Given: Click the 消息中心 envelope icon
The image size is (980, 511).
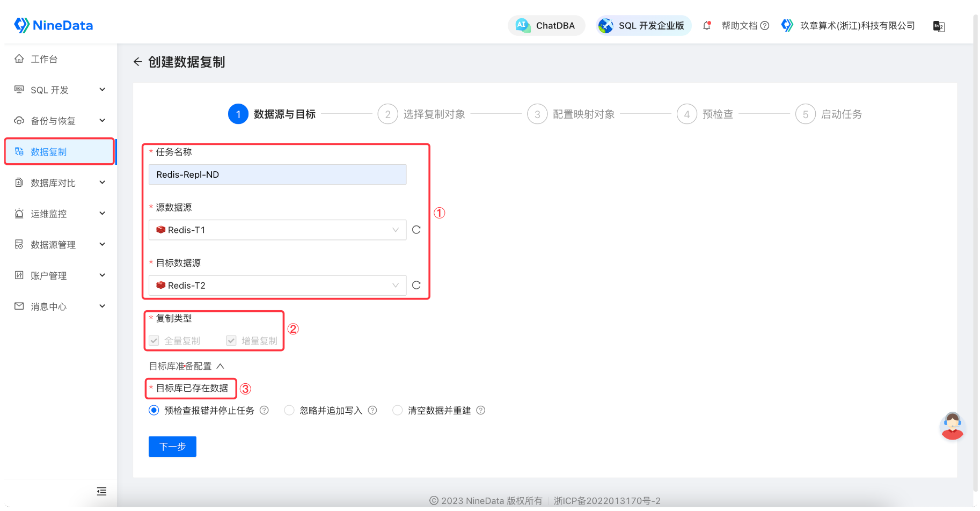Looking at the screenshot, I should click(19, 306).
